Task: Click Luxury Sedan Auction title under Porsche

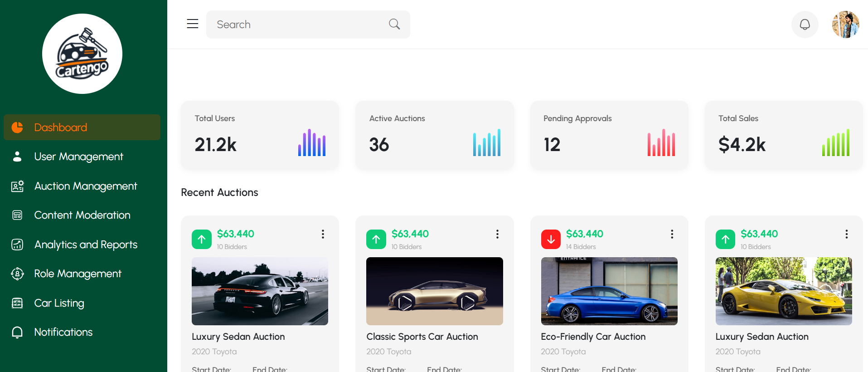Action: coord(238,337)
